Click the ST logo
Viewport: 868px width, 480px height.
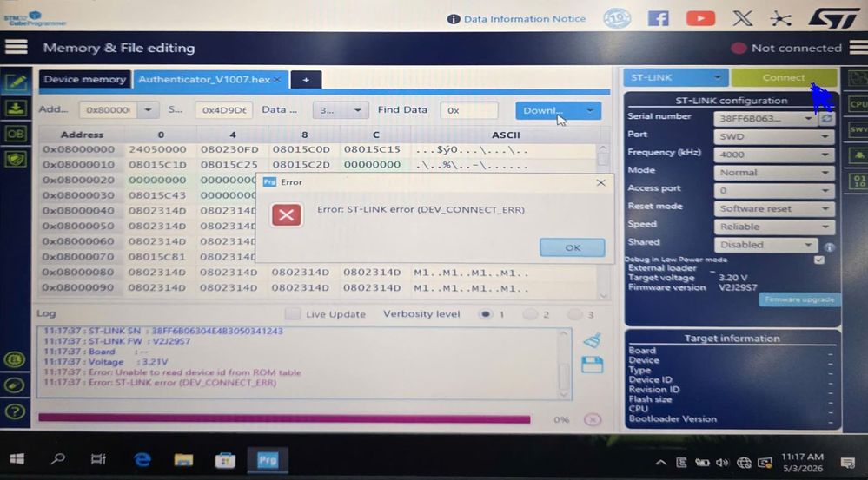tap(834, 17)
